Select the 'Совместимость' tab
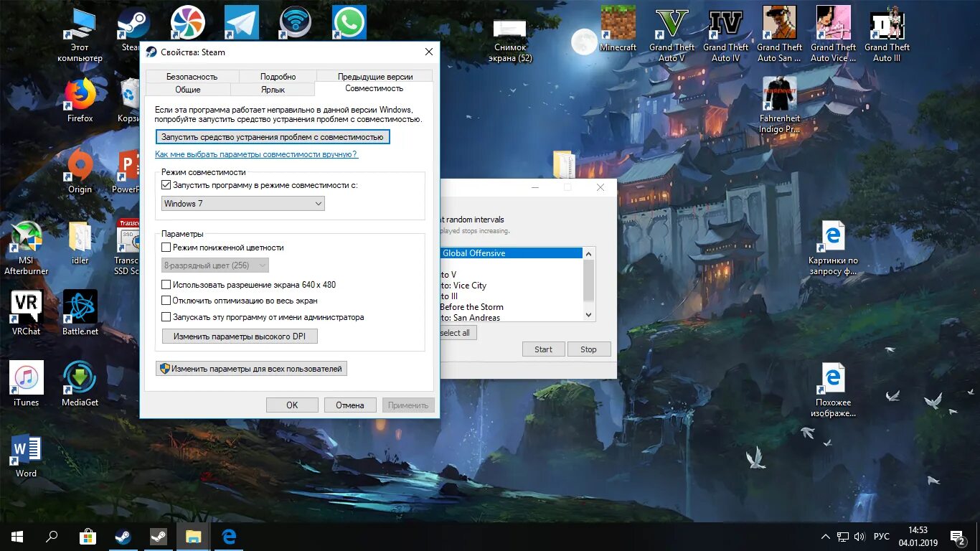Image resolution: width=980 pixels, height=551 pixels. [x=374, y=88]
